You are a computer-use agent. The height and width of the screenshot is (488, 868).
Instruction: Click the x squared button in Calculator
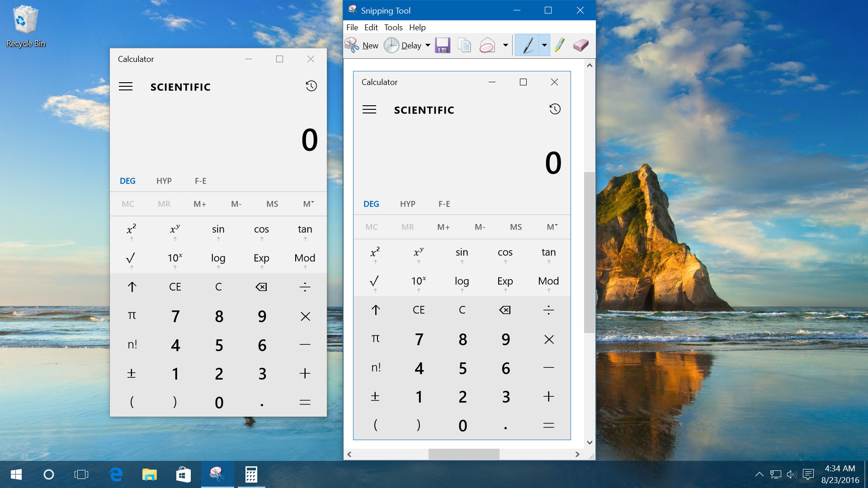(x=132, y=230)
